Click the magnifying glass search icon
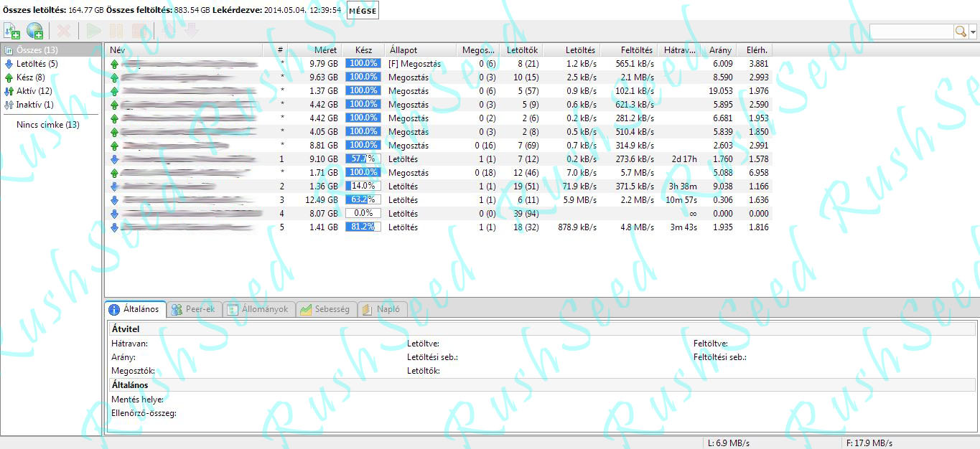 click(x=960, y=32)
